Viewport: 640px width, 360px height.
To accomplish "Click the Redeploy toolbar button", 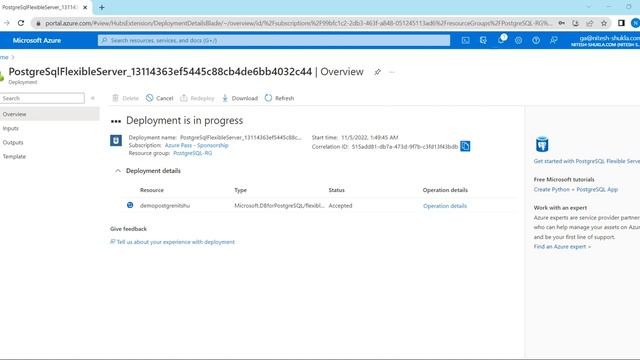I will [x=197, y=98].
